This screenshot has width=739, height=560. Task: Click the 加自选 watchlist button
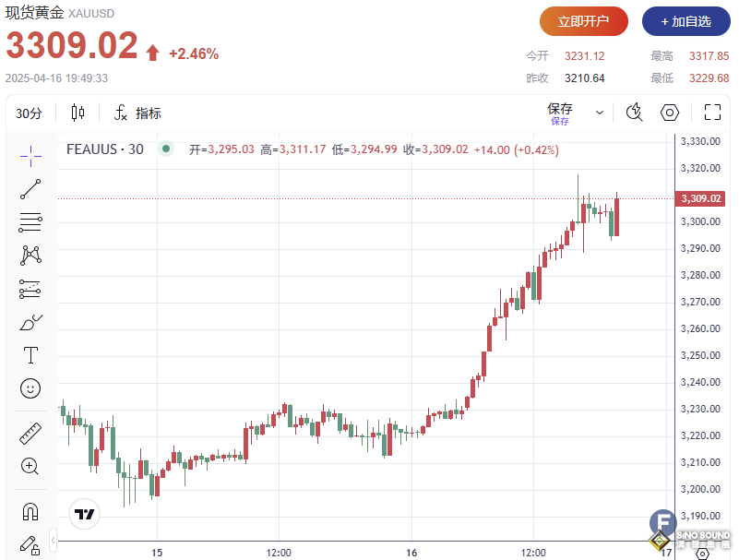click(685, 20)
